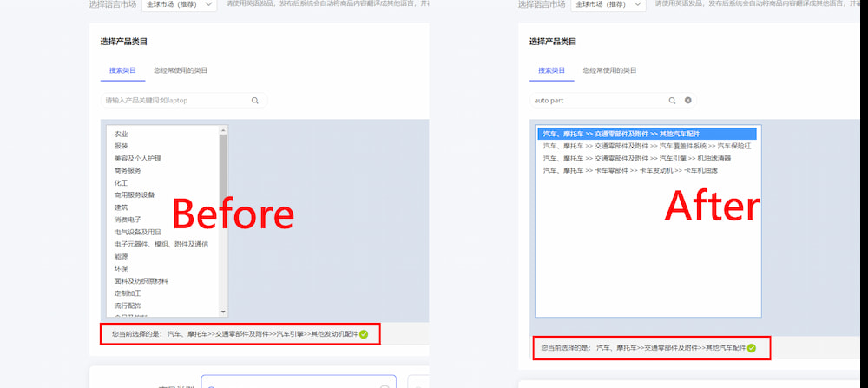Click green check after 其他发动机配件
Viewport: 868px width, 388px height.
click(x=364, y=334)
